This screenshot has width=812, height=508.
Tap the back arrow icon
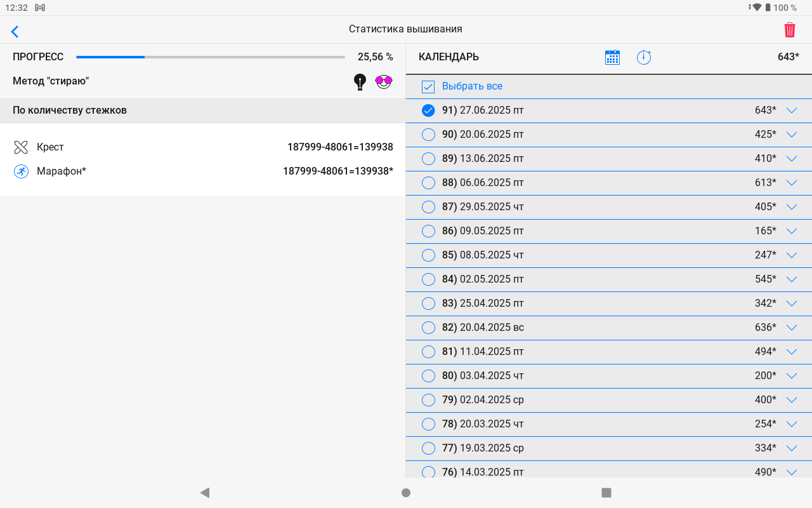point(15,31)
